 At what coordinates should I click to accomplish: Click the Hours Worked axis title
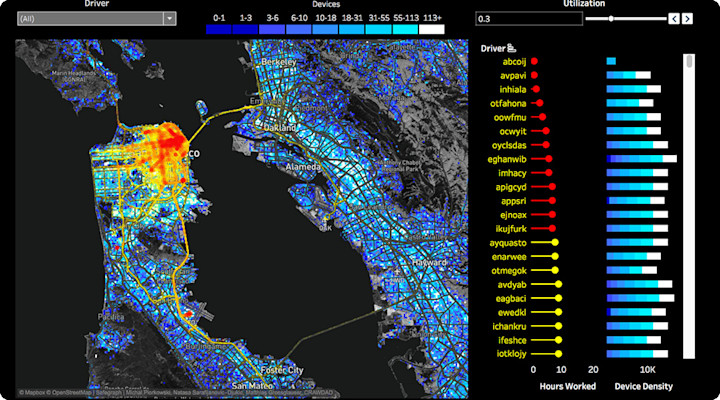[568, 386]
